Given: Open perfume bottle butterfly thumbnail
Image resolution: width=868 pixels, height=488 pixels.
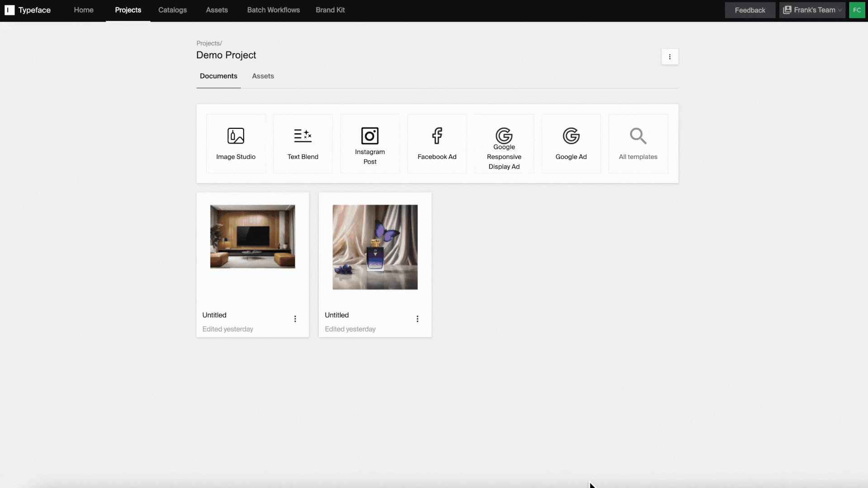Looking at the screenshot, I should (375, 247).
